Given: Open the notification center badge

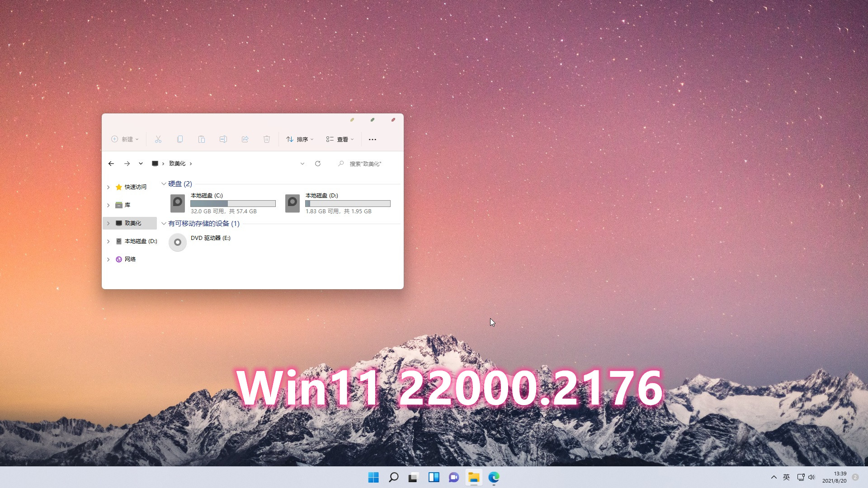Looking at the screenshot, I should pos(855,477).
